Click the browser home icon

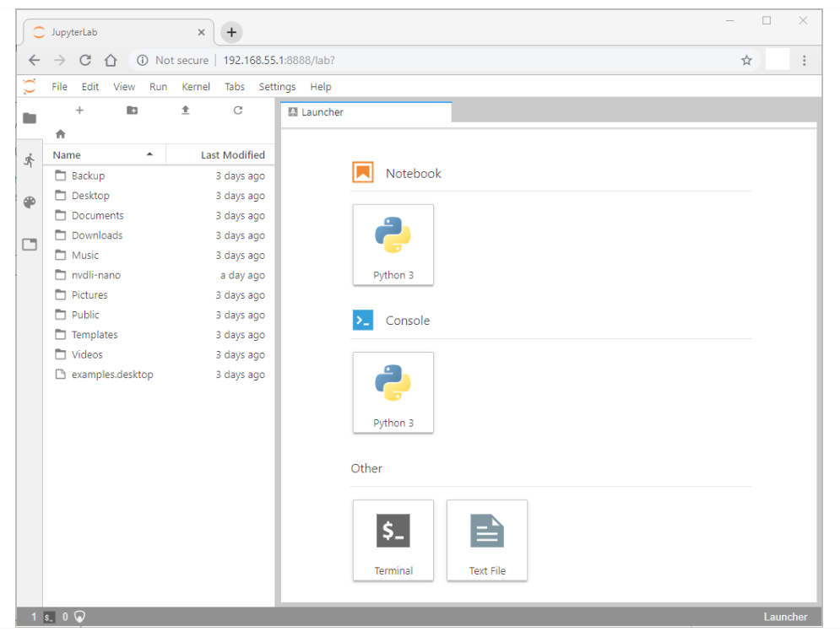(x=111, y=60)
